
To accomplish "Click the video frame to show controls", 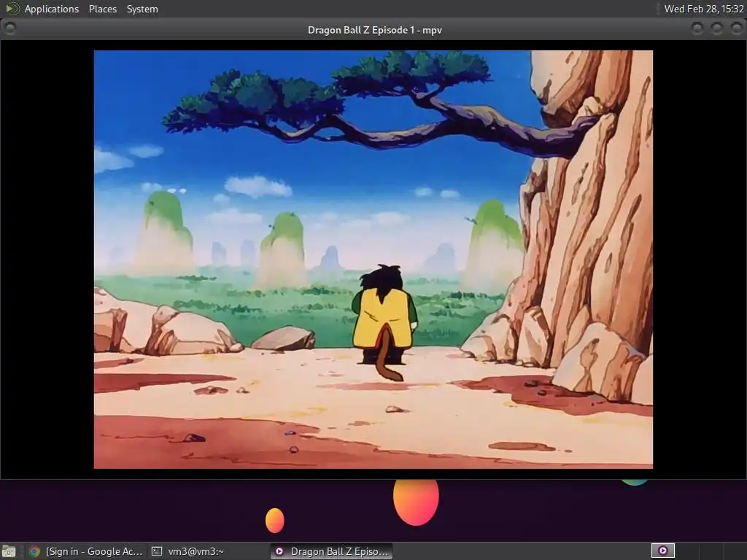I will [373, 260].
